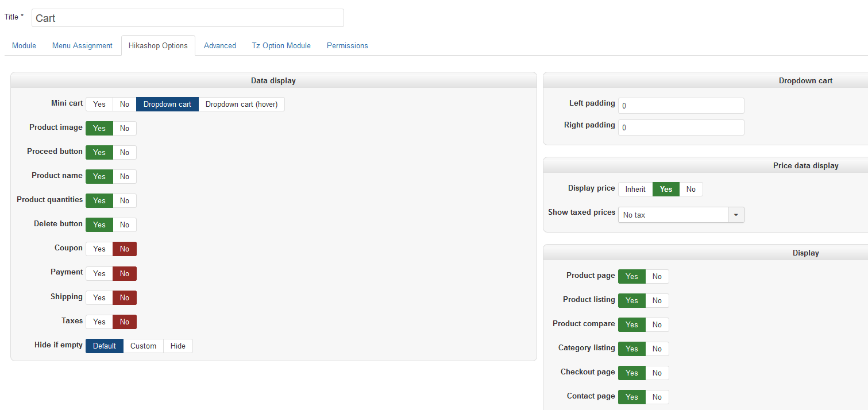Enable Taxes by clicking Yes
This screenshot has height=410, width=868.
[x=99, y=322]
